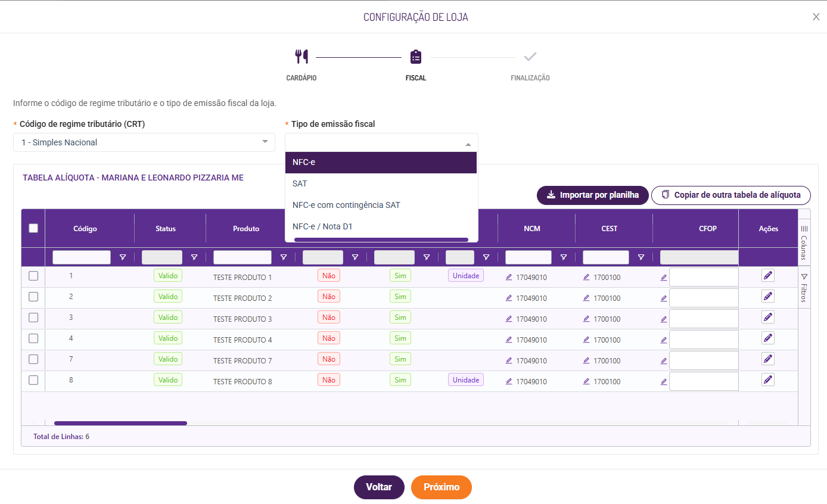The height and width of the screenshot is (504, 827).
Task: Go back with the Voltar button
Action: pyautogui.click(x=379, y=487)
